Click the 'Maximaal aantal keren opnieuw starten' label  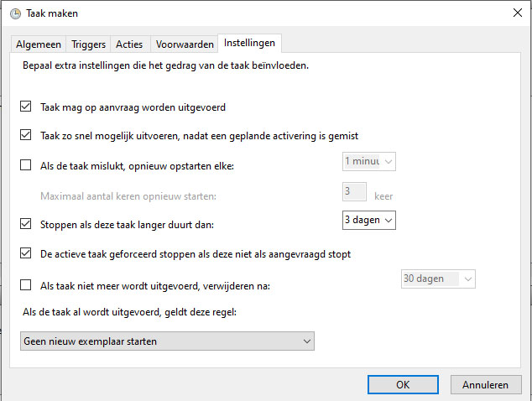point(128,196)
